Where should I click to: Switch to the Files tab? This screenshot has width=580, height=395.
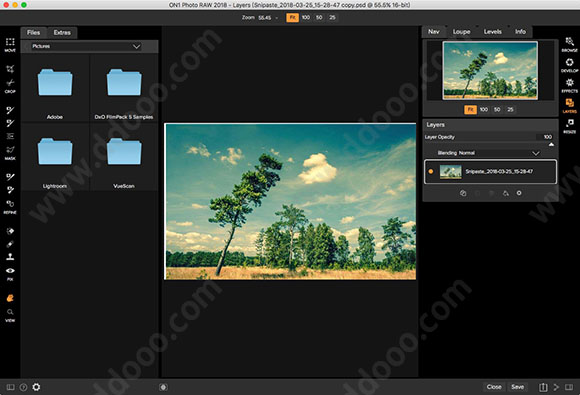33,33
